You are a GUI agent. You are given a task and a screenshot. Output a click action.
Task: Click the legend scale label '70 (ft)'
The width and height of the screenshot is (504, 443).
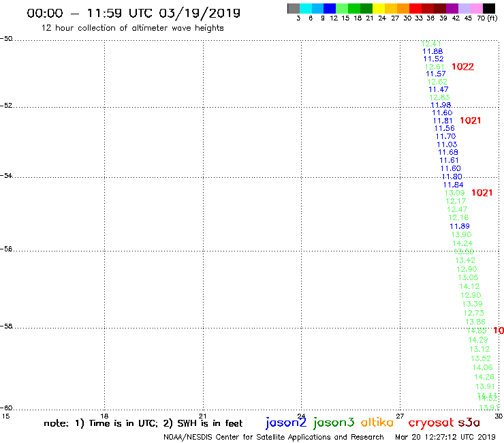coord(487,18)
